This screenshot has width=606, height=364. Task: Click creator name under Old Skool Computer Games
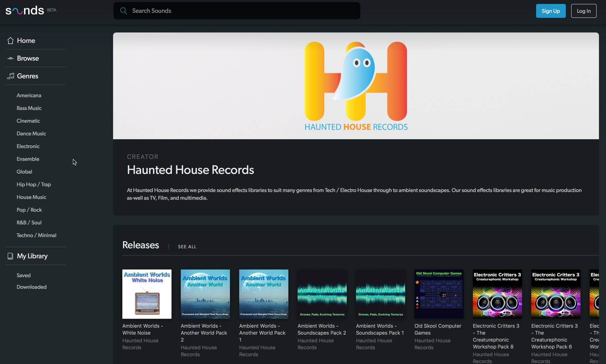432,344
